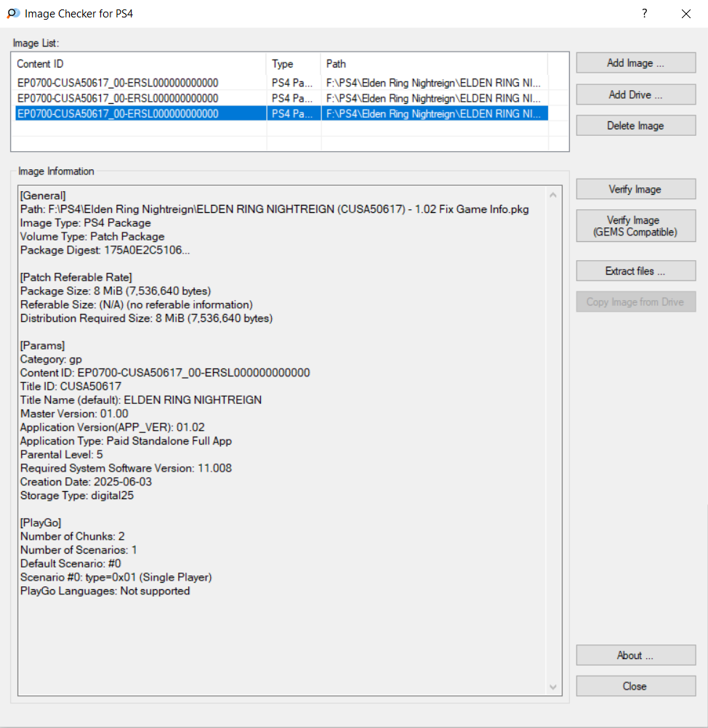This screenshot has height=728, width=708.
Task: Click the Package Digest 175A0E2C5106 line
Action: point(105,250)
